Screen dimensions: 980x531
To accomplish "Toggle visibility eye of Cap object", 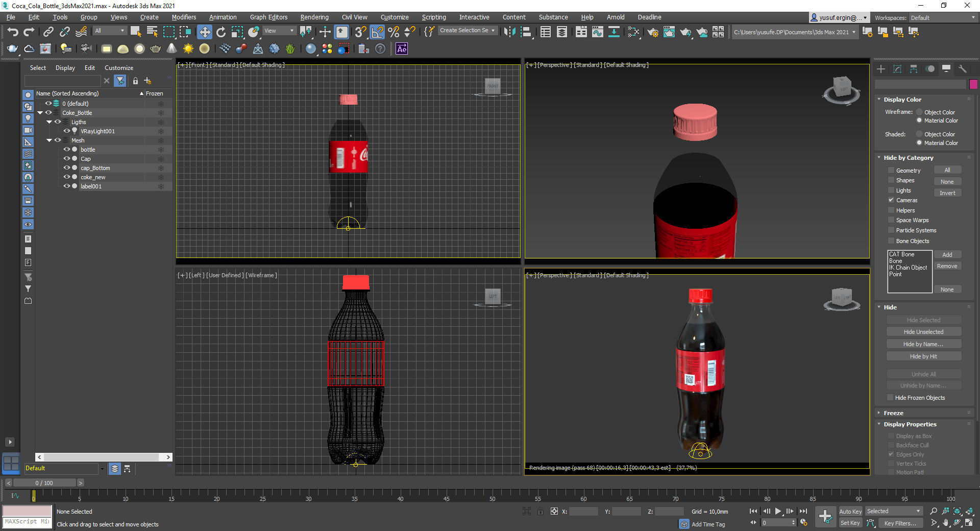I will tap(66, 159).
